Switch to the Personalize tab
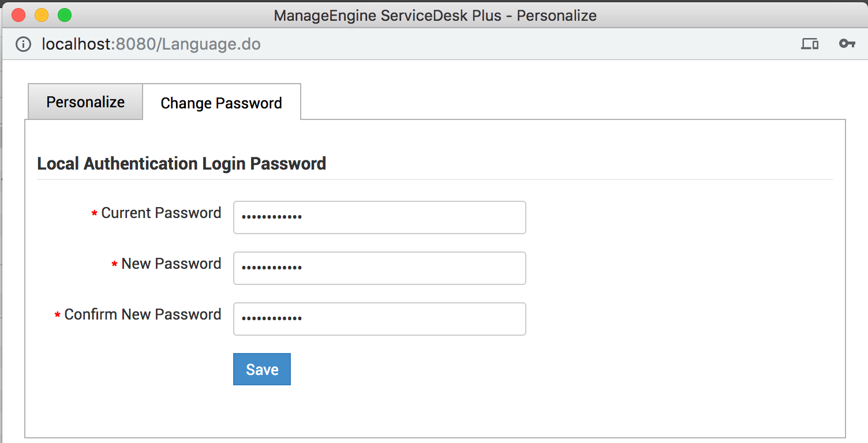Image resolution: width=868 pixels, height=443 pixels. click(x=85, y=102)
